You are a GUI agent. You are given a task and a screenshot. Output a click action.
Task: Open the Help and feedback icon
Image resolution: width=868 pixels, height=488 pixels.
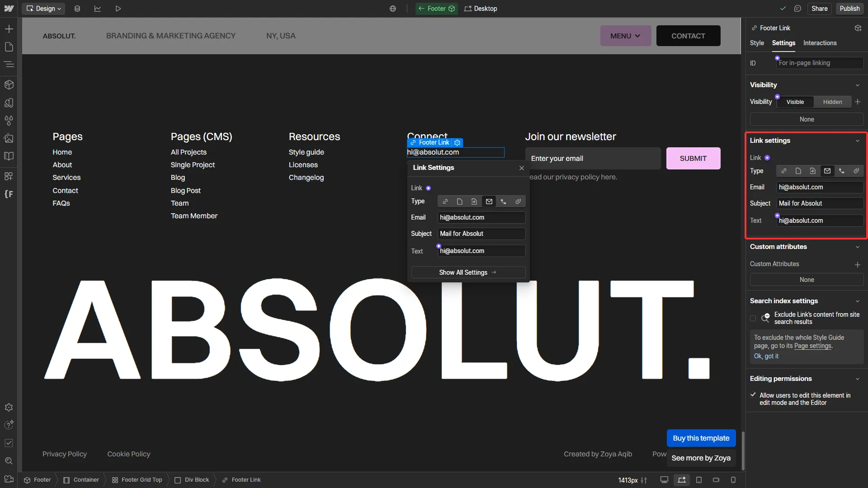point(9,425)
